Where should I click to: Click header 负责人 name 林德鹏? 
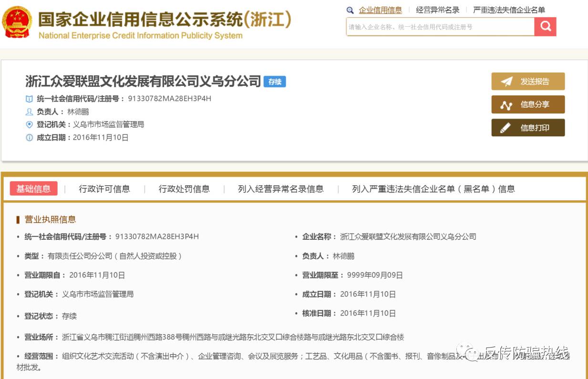pyautogui.click(x=78, y=112)
